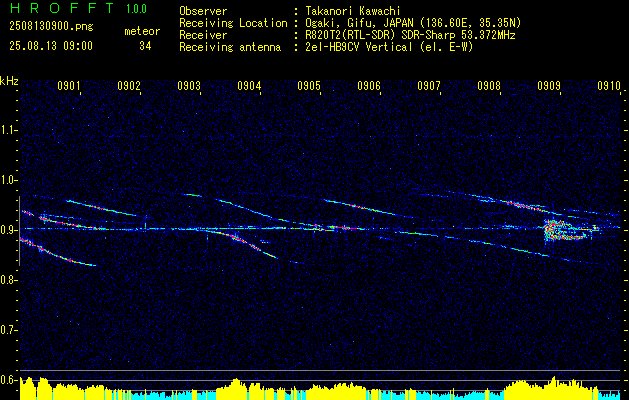Viewport: 629px width, 400px height.
Task: Click the version number 1.0.0
Action: tap(136, 9)
